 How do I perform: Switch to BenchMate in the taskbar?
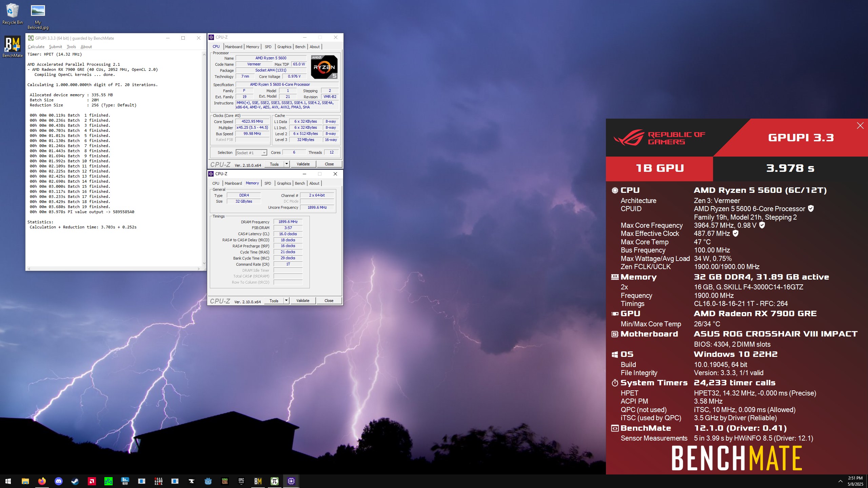pyautogui.click(x=258, y=481)
